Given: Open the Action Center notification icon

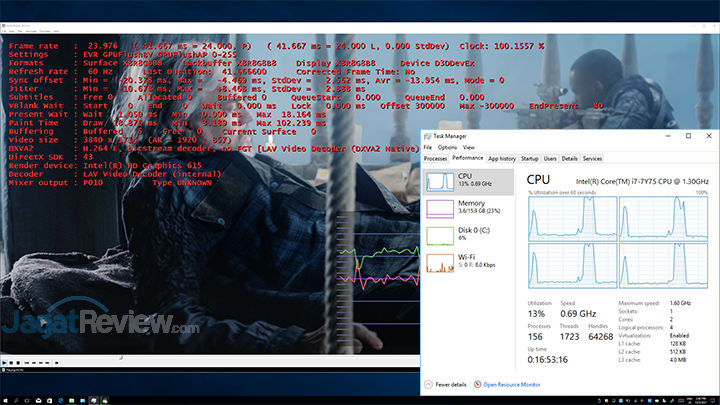Looking at the screenshot, I should coord(713,401).
